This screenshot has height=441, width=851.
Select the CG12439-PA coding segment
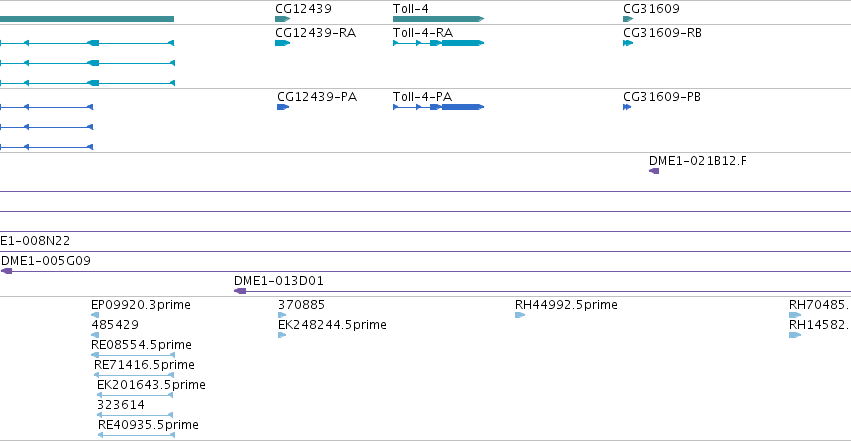click(x=283, y=107)
